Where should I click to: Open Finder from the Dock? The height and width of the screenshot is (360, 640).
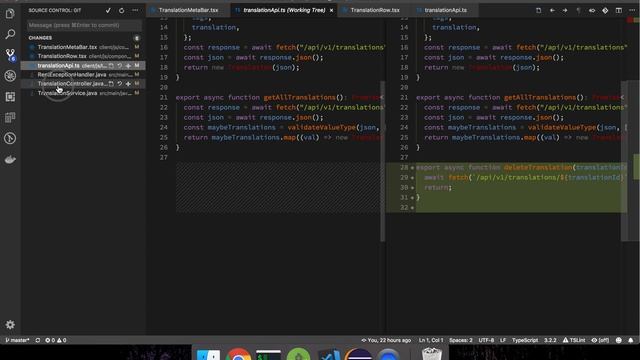[208, 354]
